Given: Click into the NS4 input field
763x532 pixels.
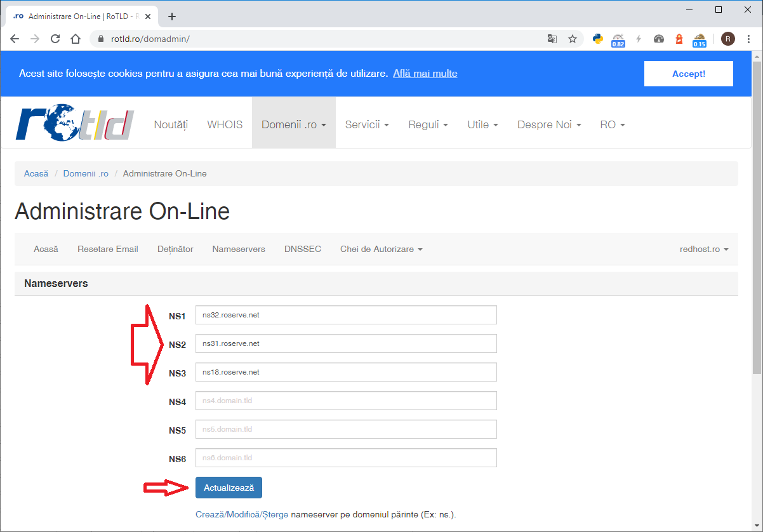Looking at the screenshot, I should pyautogui.click(x=346, y=401).
